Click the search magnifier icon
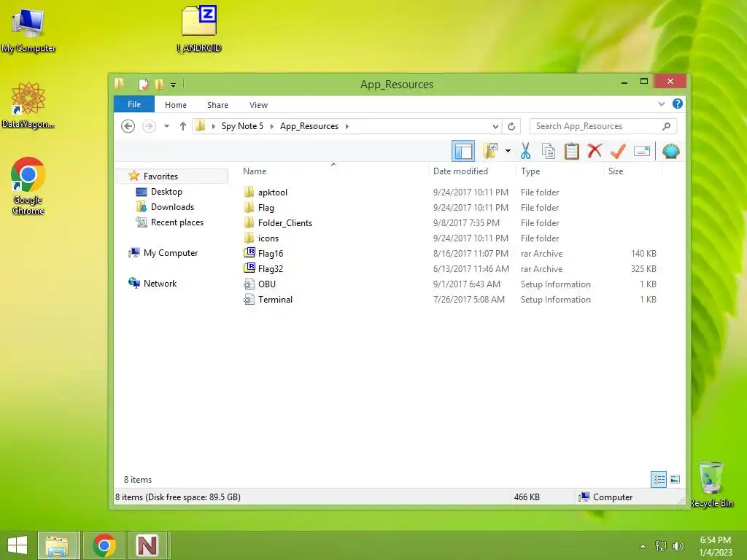This screenshot has width=747, height=560. point(666,126)
